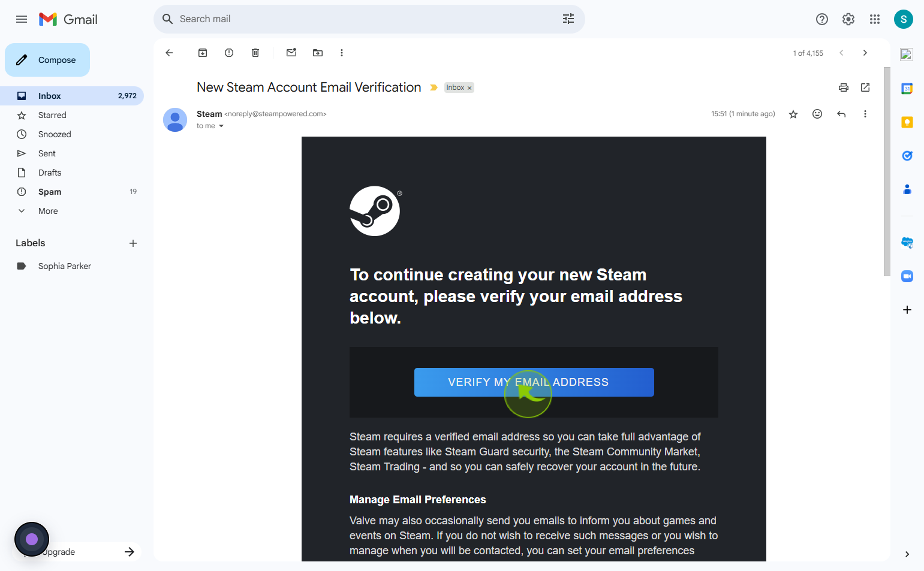Mark email as unread

(291, 53)
